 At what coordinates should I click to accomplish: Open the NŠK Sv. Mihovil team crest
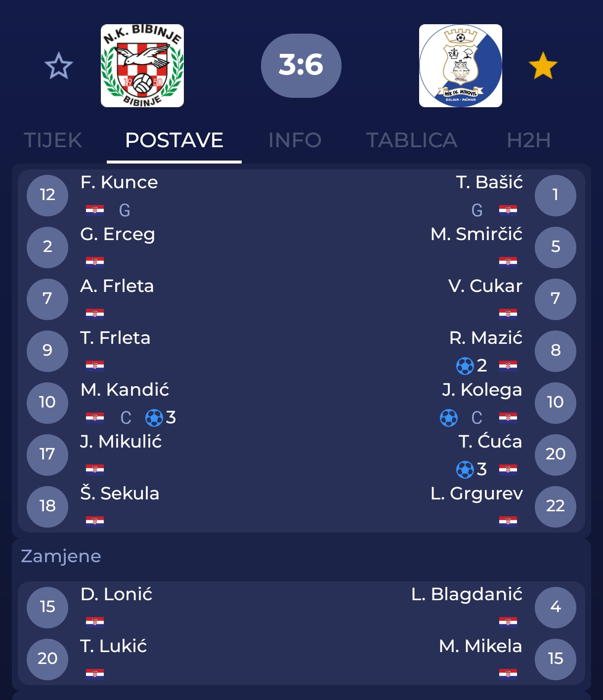(460, 66)
